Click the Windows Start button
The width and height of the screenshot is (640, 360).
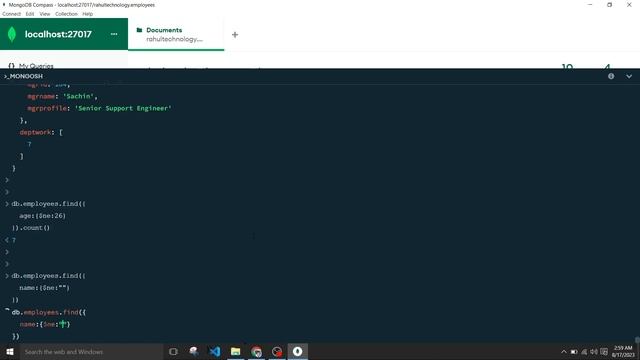pos(10,351)
